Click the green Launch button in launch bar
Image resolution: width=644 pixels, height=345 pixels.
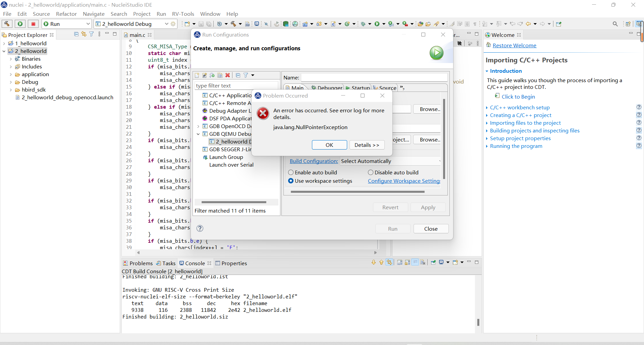pyautogui.click(x=20, y=24)
